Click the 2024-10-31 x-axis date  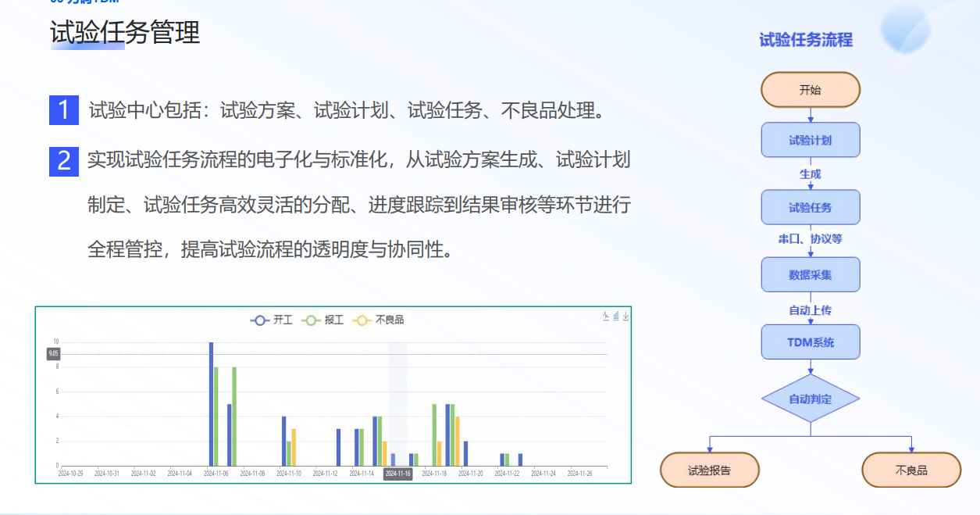pyautogui.click(x=107, y=474)
